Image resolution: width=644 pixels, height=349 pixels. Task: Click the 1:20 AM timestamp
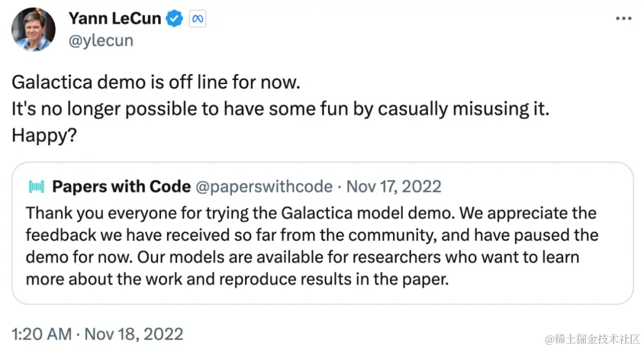(x=39, y=333)
